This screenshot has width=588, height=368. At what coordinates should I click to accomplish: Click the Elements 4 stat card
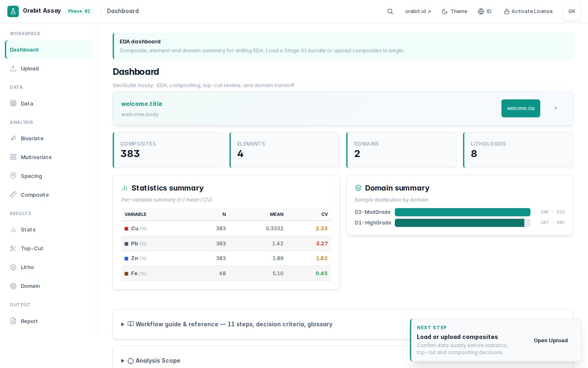pos(285,150)
